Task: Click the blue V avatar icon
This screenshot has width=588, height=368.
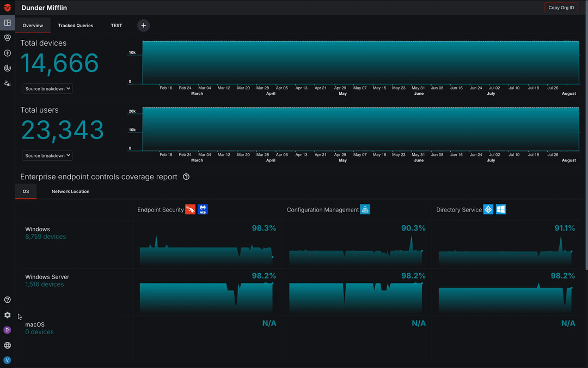Action: pos(7,360)
